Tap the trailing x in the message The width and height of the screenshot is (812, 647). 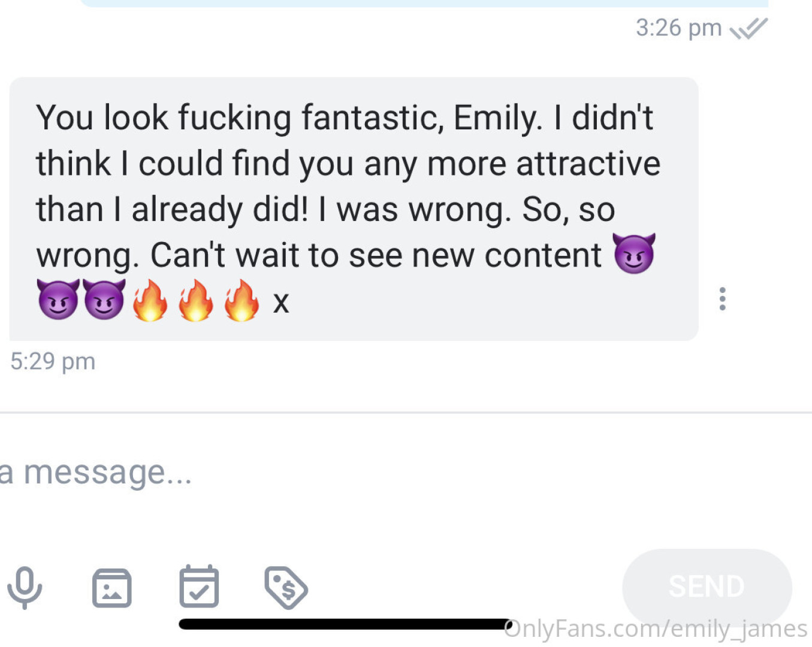[281, 302]
